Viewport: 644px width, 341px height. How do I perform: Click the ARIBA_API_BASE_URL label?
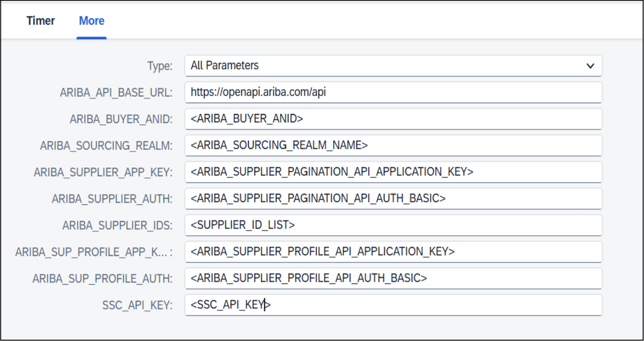point(116,93)
